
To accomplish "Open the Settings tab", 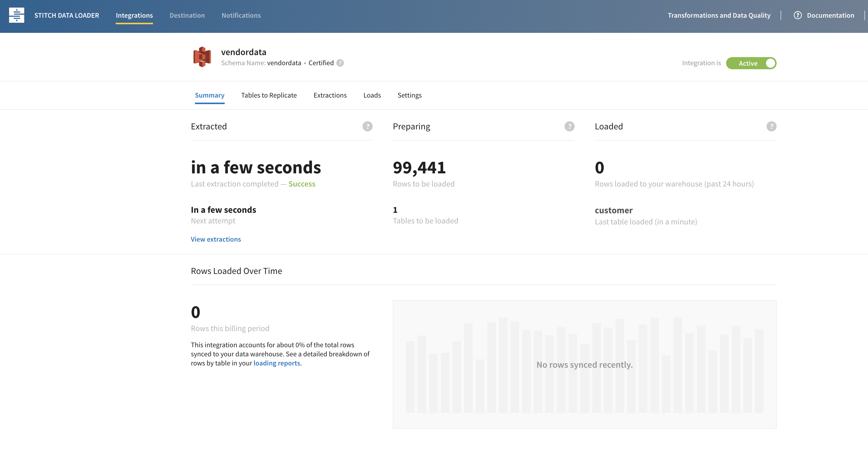I will coord(409,96).
